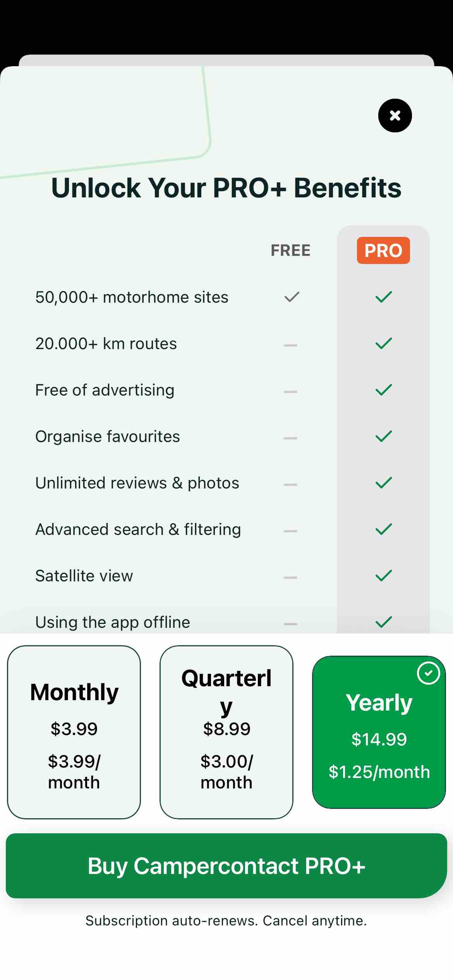Tap the Using the app offline row
The width and height of the screenshot is (453, 980).
pyautogui.click(x=113, y=622)
